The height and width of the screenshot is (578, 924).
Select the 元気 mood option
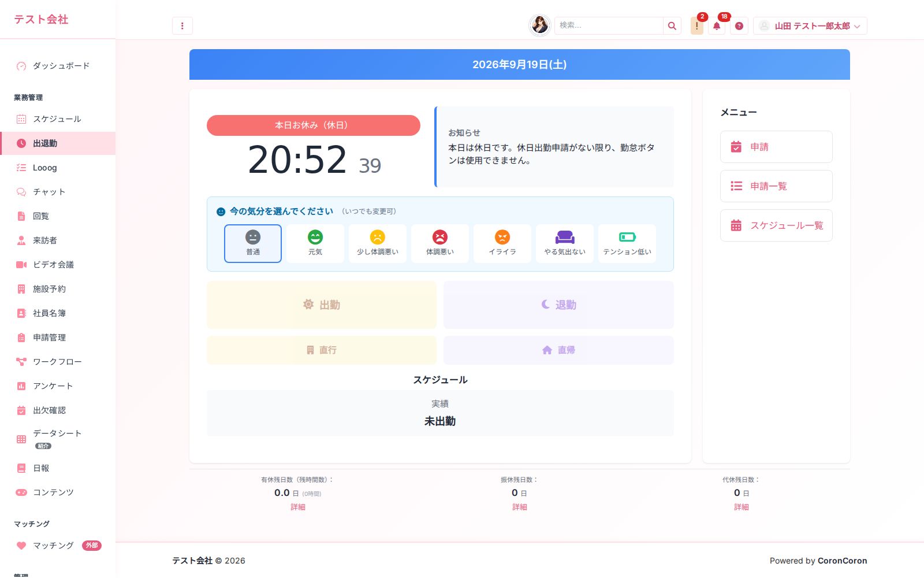[315, 243]
